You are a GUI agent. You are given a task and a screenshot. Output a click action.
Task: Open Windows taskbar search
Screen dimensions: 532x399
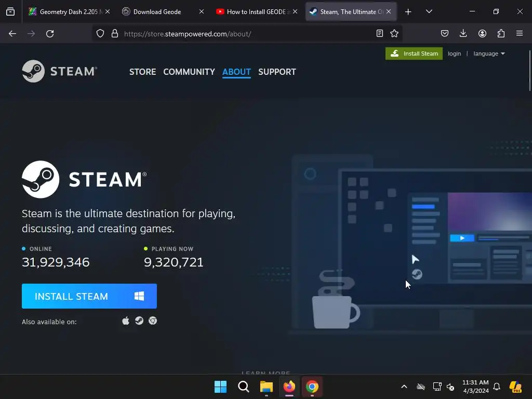click(x=243, y=387)
